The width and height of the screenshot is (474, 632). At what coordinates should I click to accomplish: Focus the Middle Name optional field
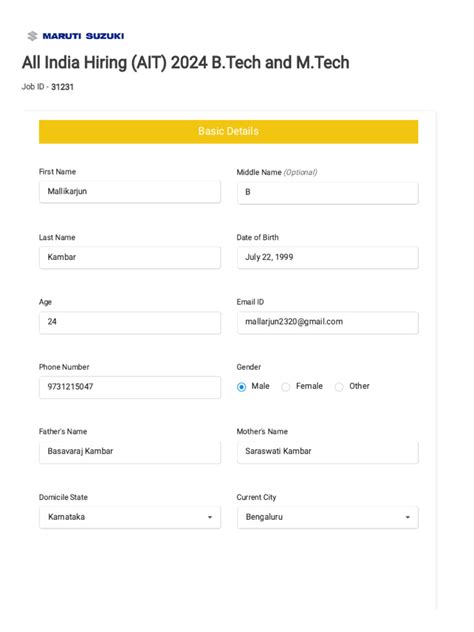[x=328, y=193]
